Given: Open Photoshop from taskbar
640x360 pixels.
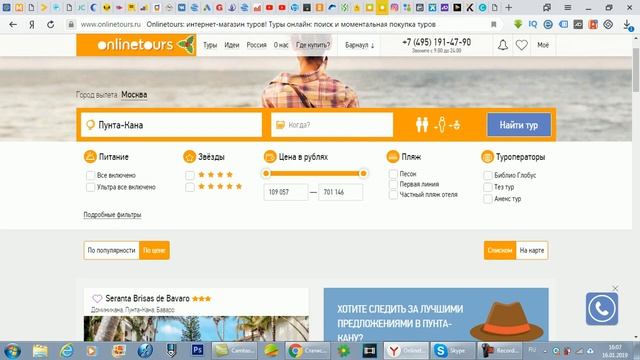Looking at the screenshot, I should tap(198, 350).
